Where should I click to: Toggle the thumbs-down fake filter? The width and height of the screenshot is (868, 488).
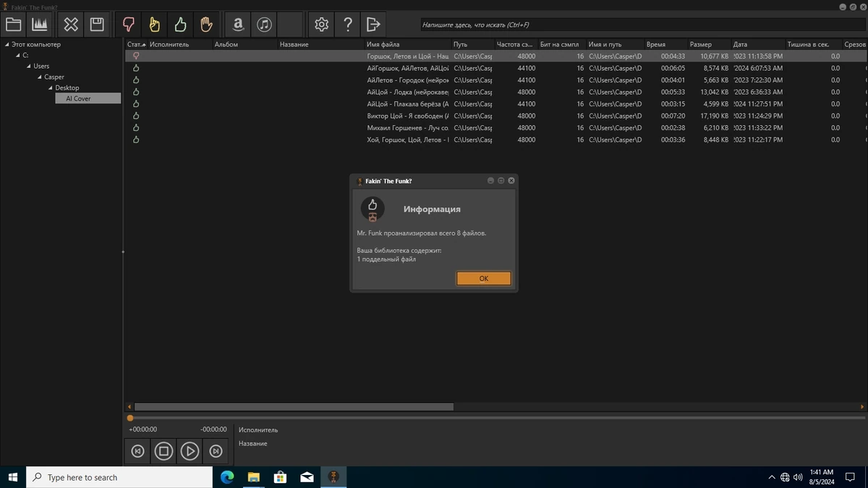click(129, 25)
